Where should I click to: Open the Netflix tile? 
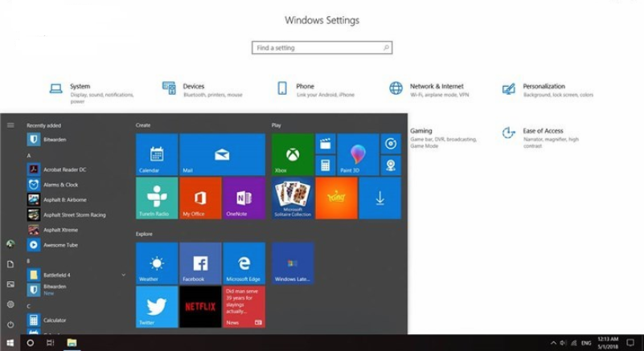click(x=200, y=306)
